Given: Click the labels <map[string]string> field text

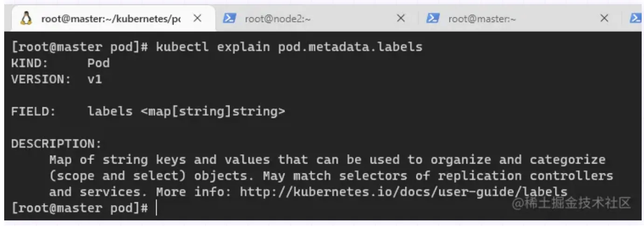Looking at the screenshot, I should click(x=186, y=111).
